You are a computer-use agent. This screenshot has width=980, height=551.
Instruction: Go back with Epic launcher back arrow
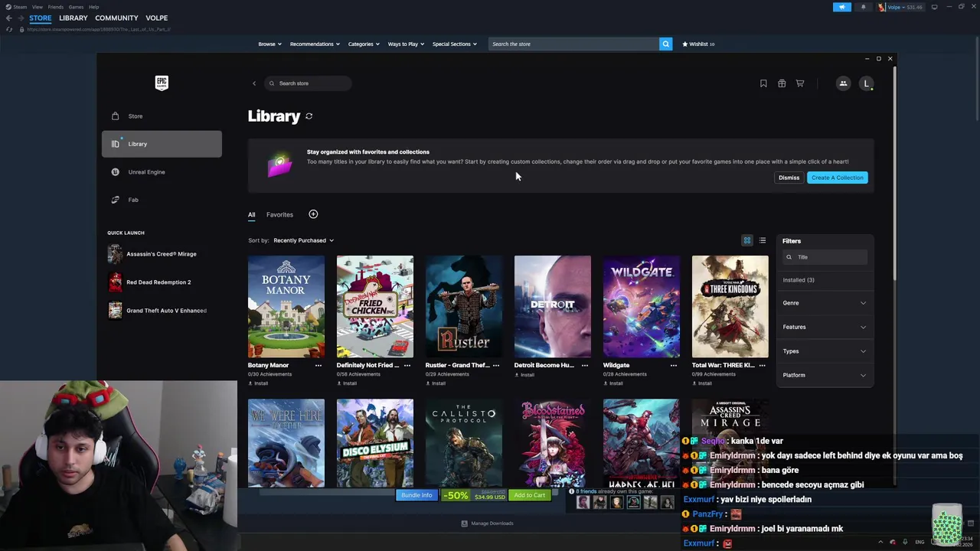coord(254,83)
